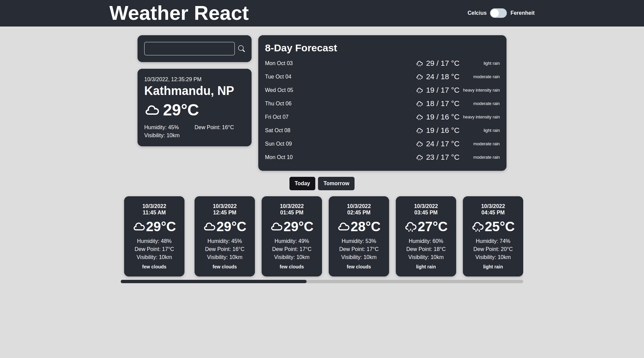This screenshot has width=644, height=358.
Task: Select the Today tab
Action: point(302,184)
